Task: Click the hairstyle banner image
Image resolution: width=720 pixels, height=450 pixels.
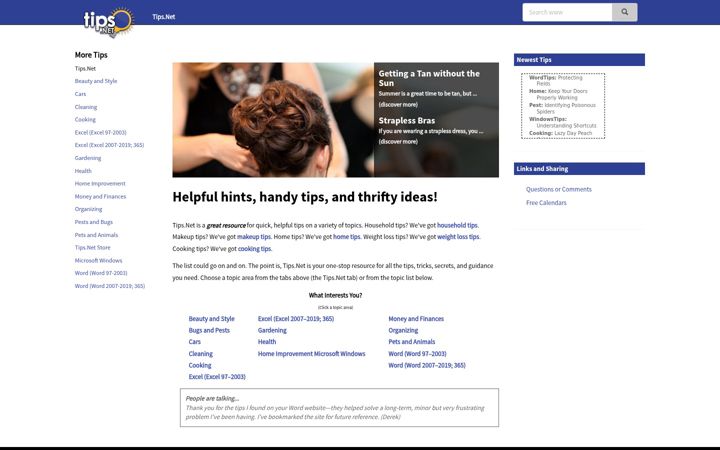Action: click(x=273, y=119)
